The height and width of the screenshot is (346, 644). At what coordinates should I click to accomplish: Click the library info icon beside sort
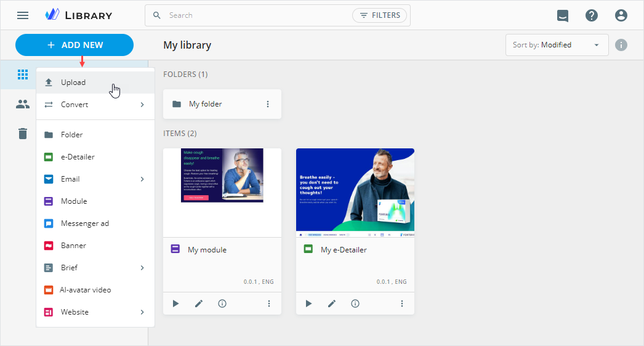click(621, 45)
